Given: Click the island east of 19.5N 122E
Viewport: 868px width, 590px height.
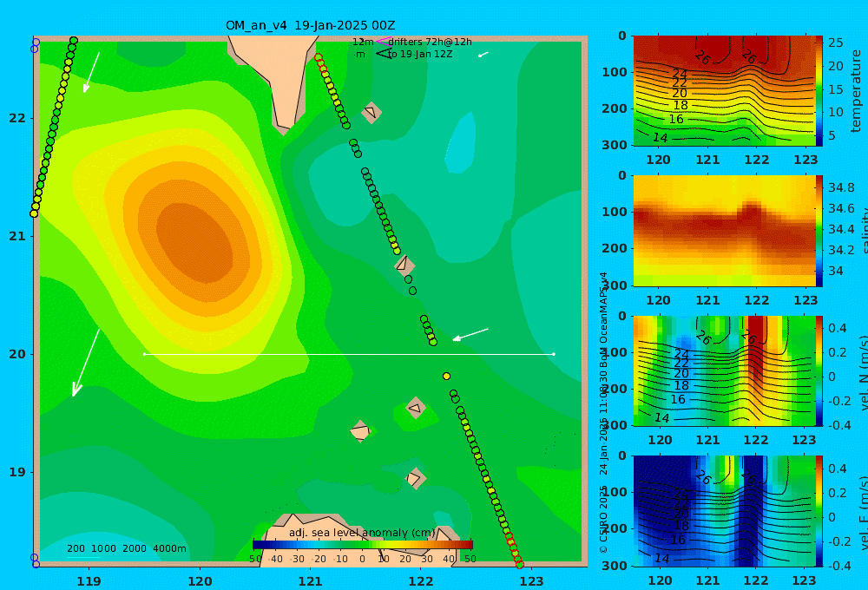Looking at the screenshot, I should click(415, 408).
